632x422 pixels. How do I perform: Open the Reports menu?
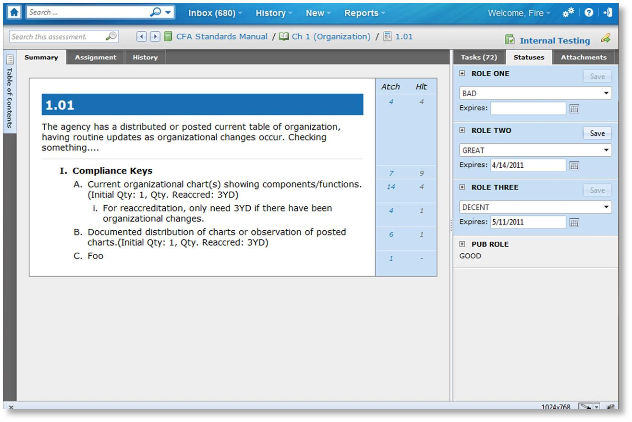[364, 13]
